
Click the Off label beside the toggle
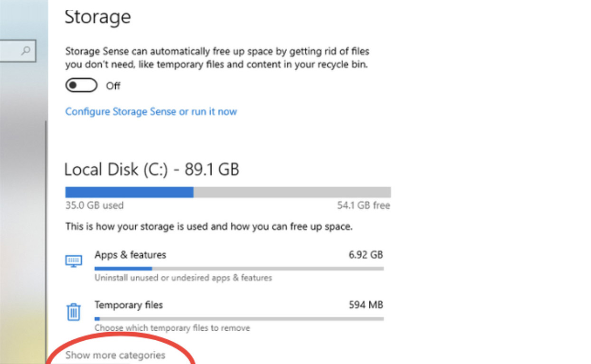[x=113, y=86]
